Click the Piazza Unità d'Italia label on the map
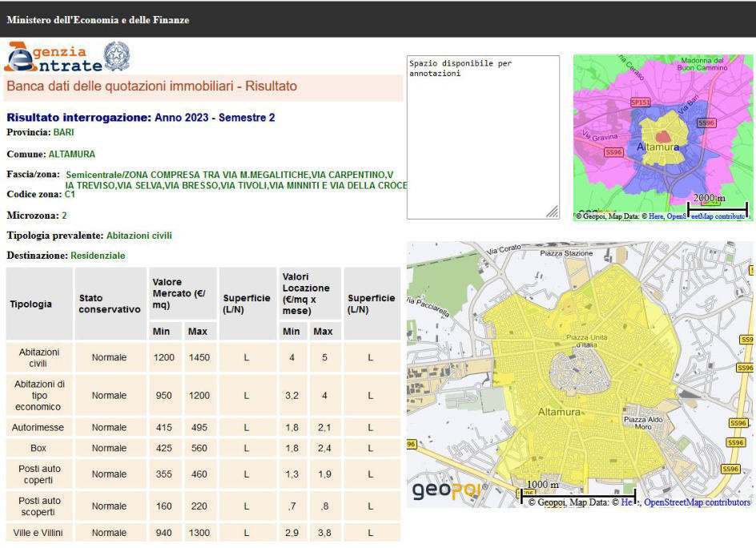This screenshot has width=756, height=548. click(x=588, y=340)
